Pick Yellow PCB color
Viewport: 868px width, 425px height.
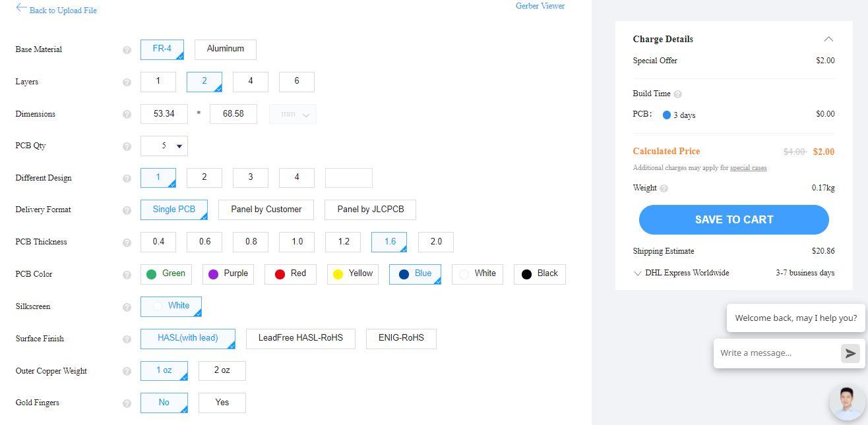coord(352,274)
